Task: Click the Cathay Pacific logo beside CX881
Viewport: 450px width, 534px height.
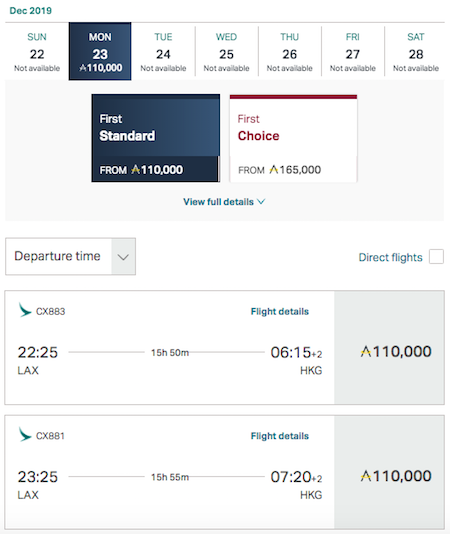Action: coord(25,435)
